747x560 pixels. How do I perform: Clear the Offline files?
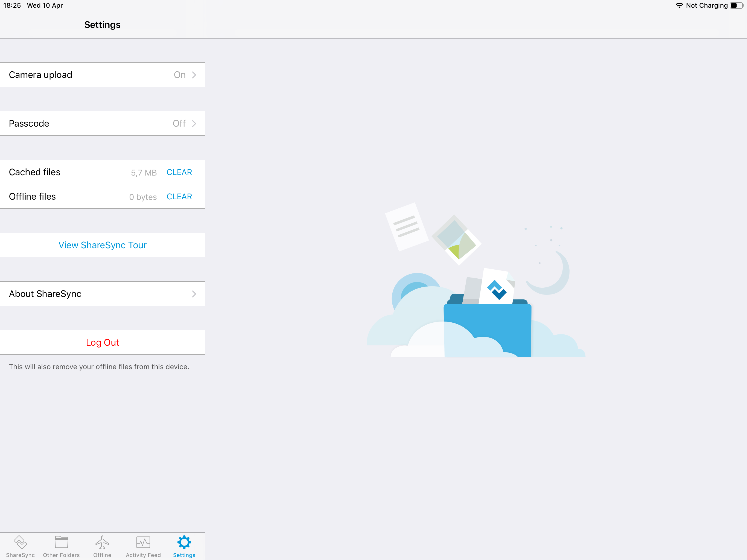[179, 197]
